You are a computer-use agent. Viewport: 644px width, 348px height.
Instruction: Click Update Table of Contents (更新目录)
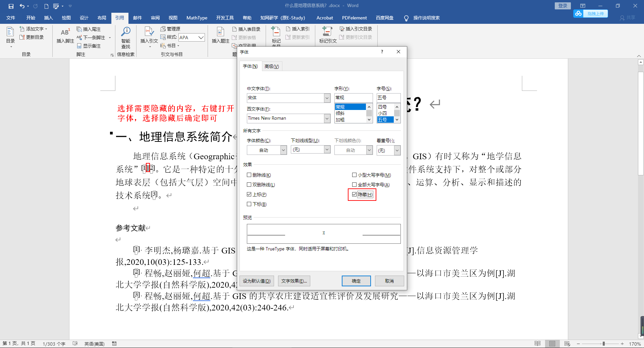tap(32, 37)
